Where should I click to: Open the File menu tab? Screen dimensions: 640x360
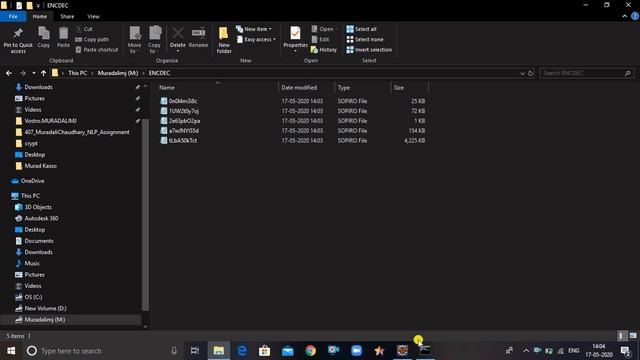tap(13, 16)
